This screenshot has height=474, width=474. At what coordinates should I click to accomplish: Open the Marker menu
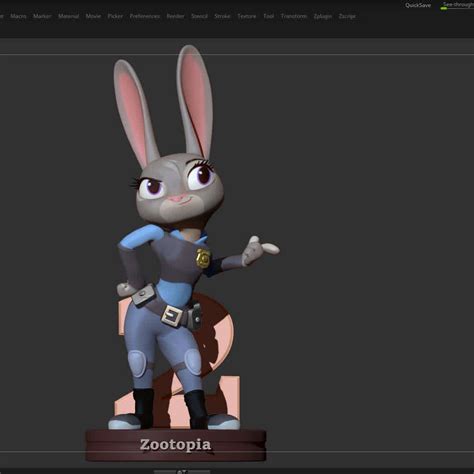42,16
